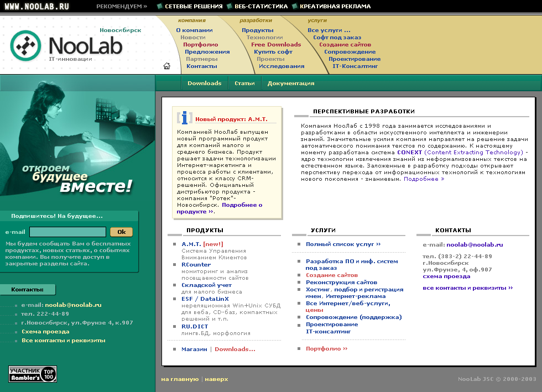Click the blue info icon for the new product

(x=185, y=118)
